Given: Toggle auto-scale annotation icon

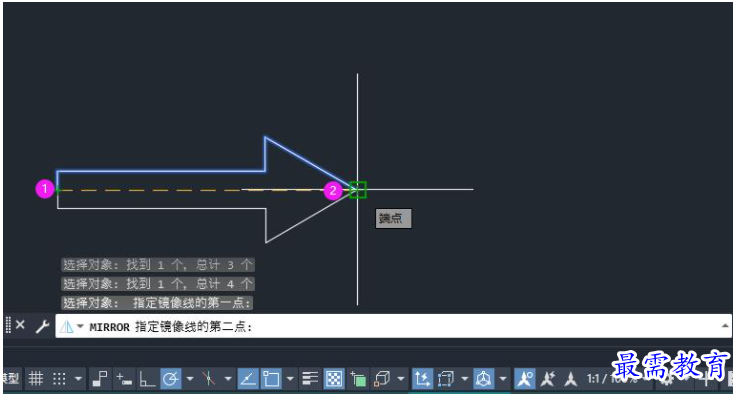Looking at the screenshot, I should click(548, 379).
